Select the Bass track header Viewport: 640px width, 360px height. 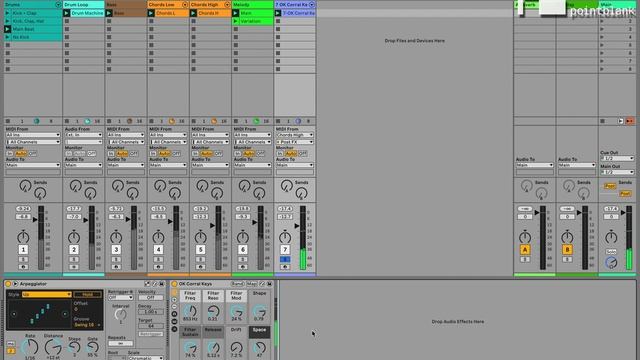(x=126, y=4)
